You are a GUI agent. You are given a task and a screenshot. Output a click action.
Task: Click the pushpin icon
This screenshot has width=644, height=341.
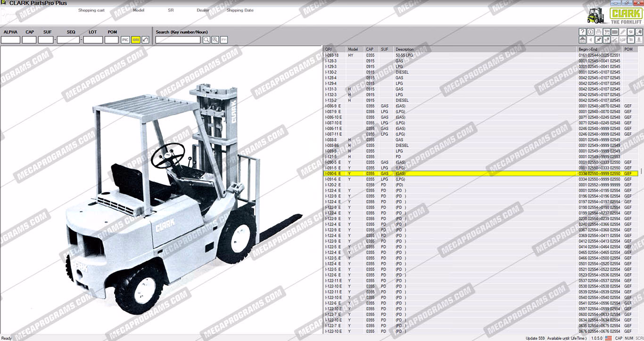[x=599, y=40]
